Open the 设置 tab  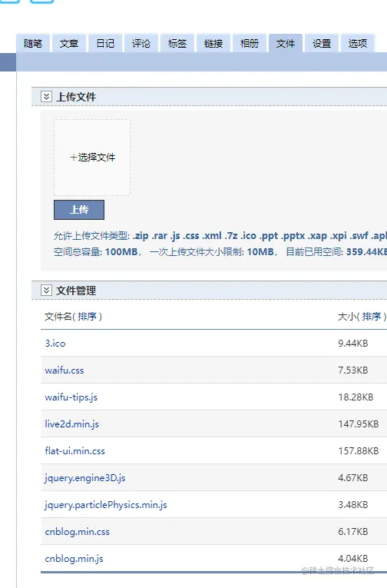point(322,44)
